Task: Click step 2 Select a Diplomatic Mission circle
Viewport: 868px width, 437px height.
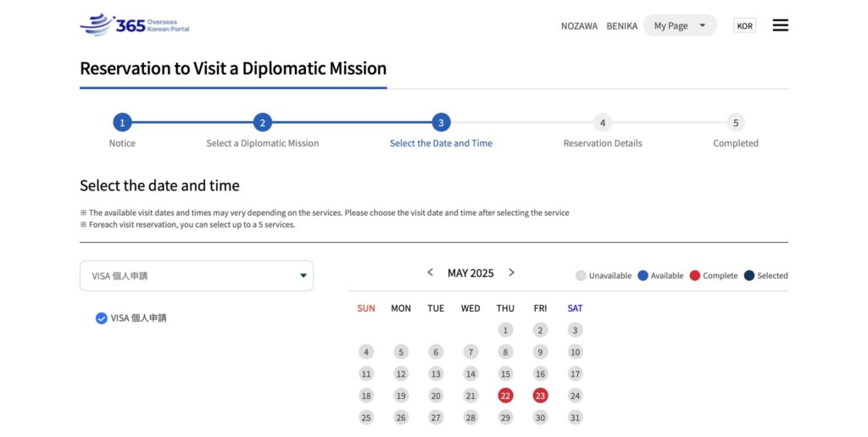Action: click(x=263, y=123)
